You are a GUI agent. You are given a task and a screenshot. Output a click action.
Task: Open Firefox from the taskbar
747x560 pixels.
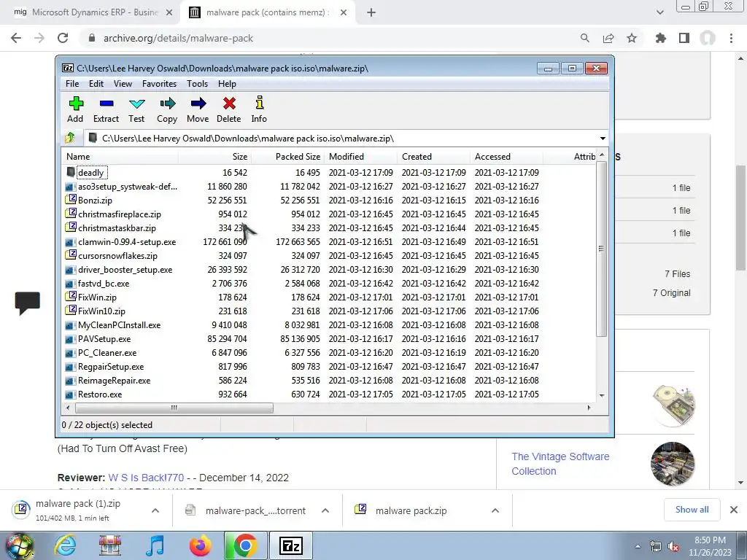click(x=200, y=545)
